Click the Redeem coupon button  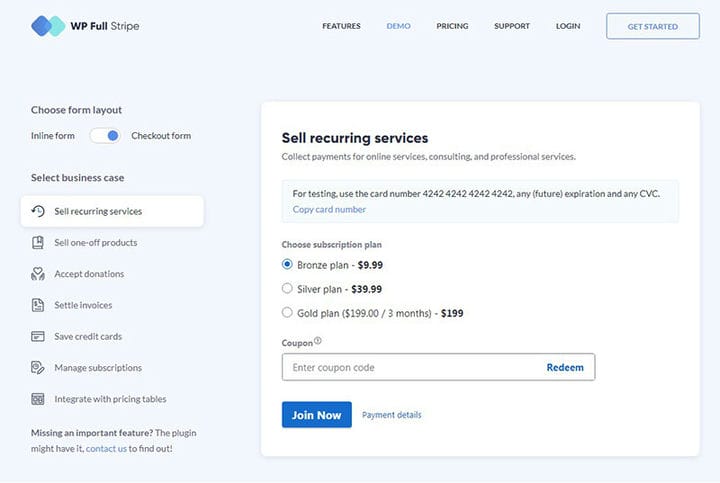pyautogui.click(x=565, y=367)
